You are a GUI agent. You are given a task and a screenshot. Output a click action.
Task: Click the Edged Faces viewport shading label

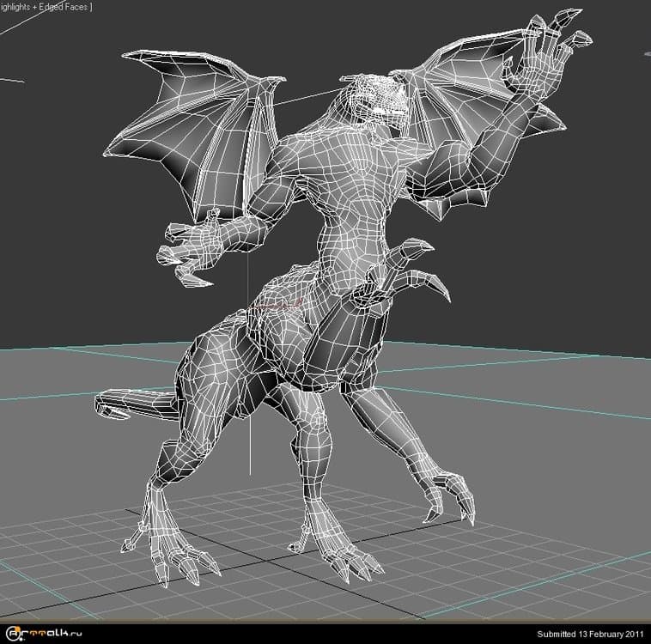[64, 6]
